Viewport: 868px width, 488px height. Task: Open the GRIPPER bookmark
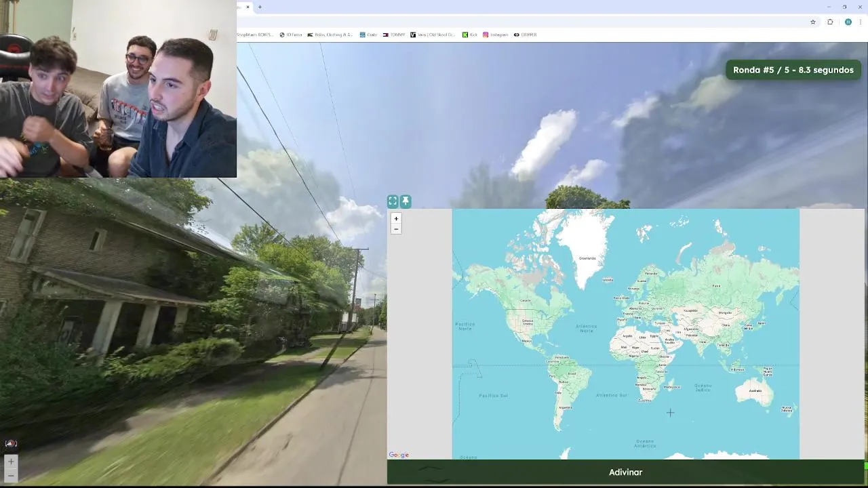click(x=526, y=35)
